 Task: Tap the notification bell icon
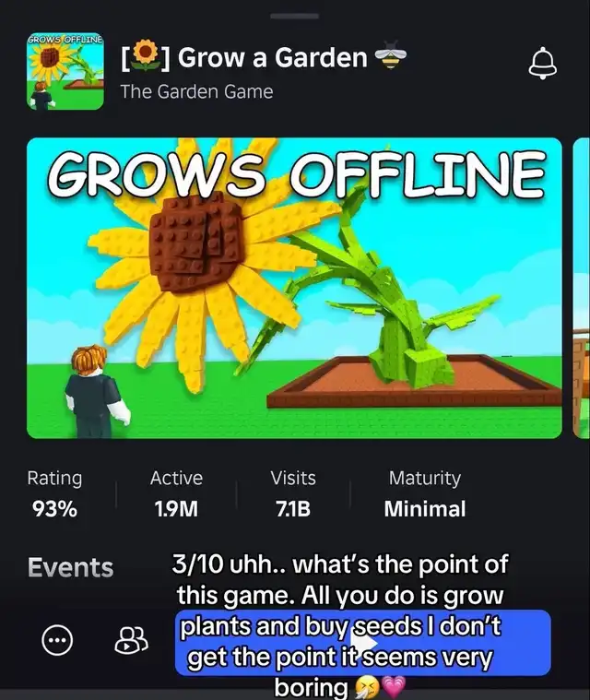click(543, 63)
